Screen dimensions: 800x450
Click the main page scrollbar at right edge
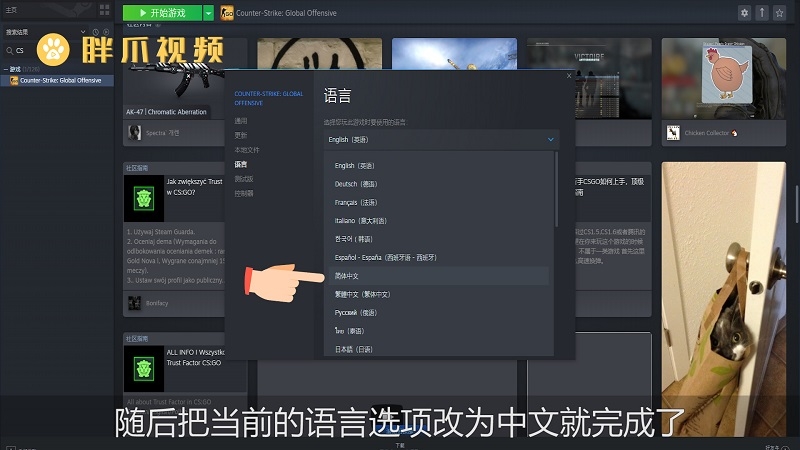click(x=797, y=204)
